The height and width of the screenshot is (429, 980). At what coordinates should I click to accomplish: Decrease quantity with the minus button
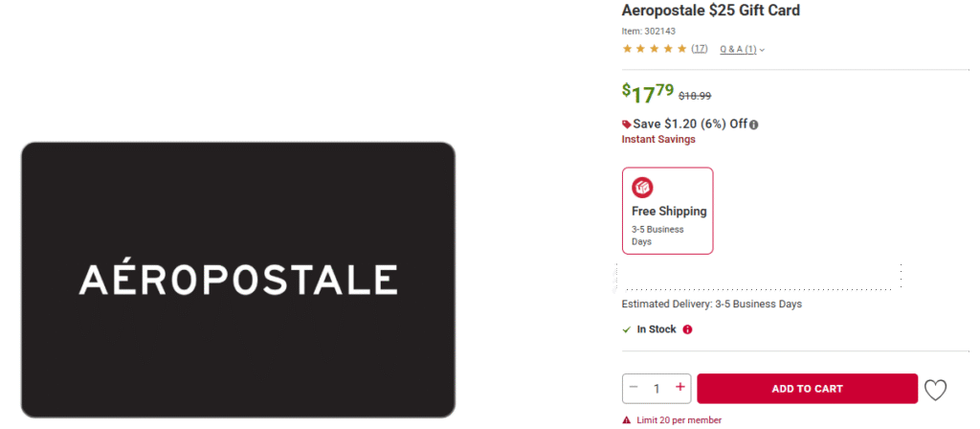[x=634, y=388]
